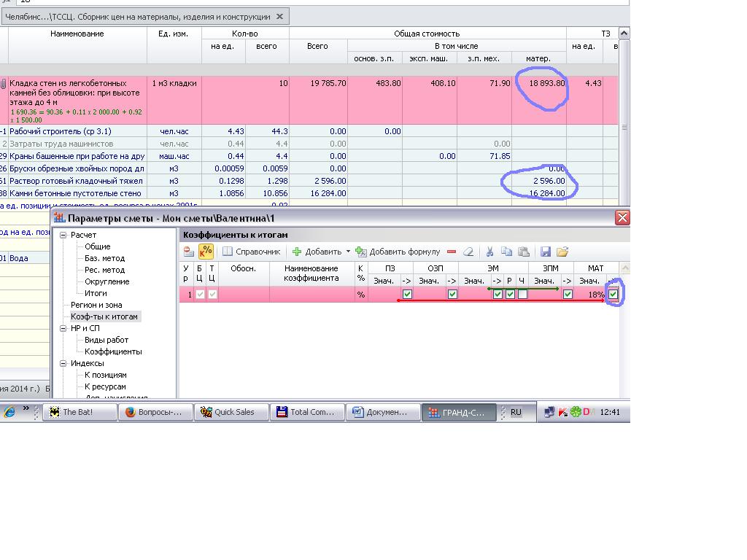Click the red minus delete icon
The height and width of the screenshot is (560, 747).
click(x=452, y=252)
